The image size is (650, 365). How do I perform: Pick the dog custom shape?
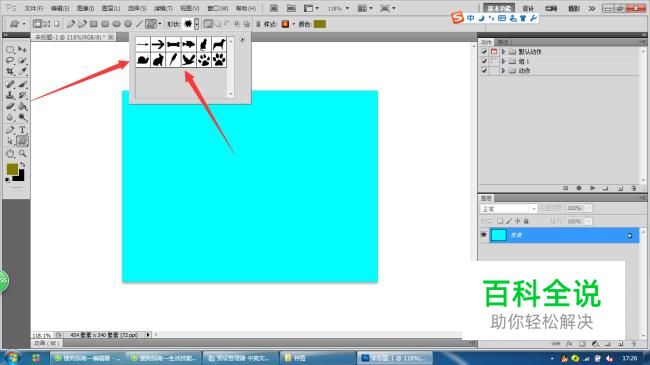point(219,44)
